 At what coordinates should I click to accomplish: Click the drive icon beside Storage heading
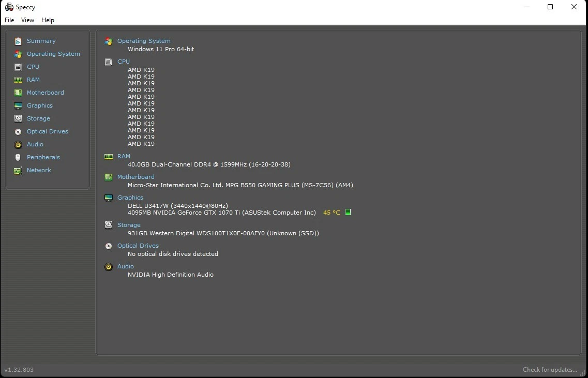(x=109, y=225)
